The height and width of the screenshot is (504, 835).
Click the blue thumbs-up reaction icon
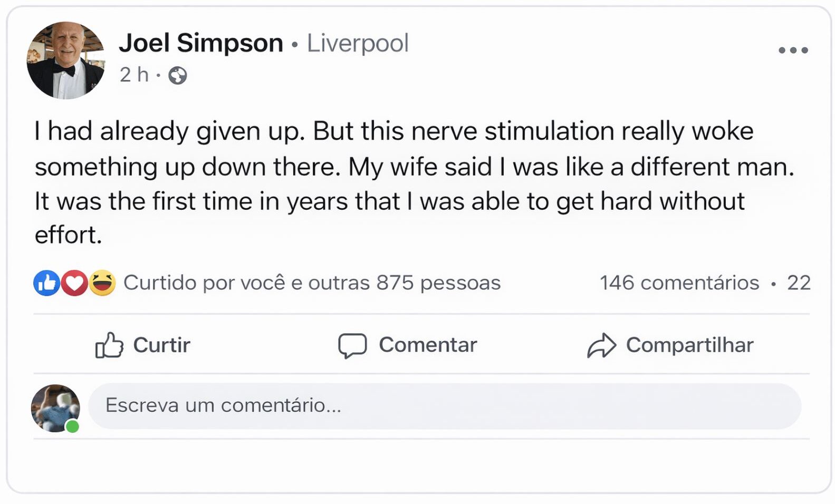tap(46, 283)
